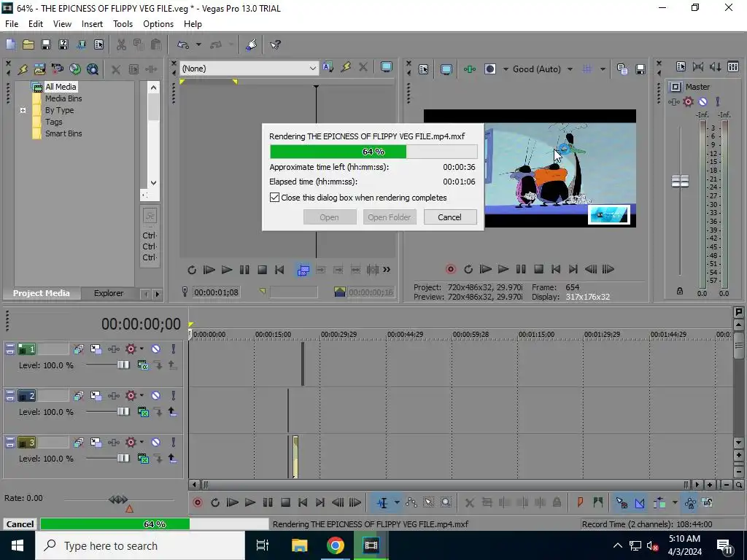Click the Envelope Edit tool icon
Screen dimensions: 747x560
(x=411, y=502)
